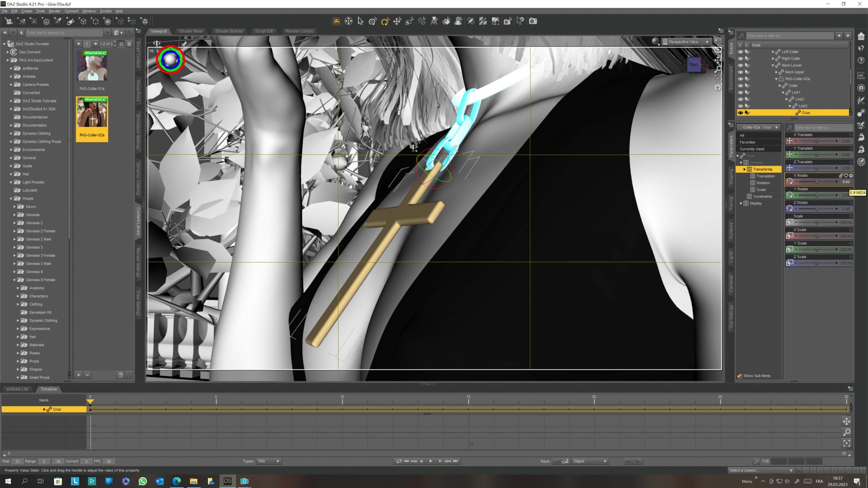Open the Perspective View dropdown
The height and width of the screenshot is (488, 868).
pyautogui.click(x=707, y=42)
